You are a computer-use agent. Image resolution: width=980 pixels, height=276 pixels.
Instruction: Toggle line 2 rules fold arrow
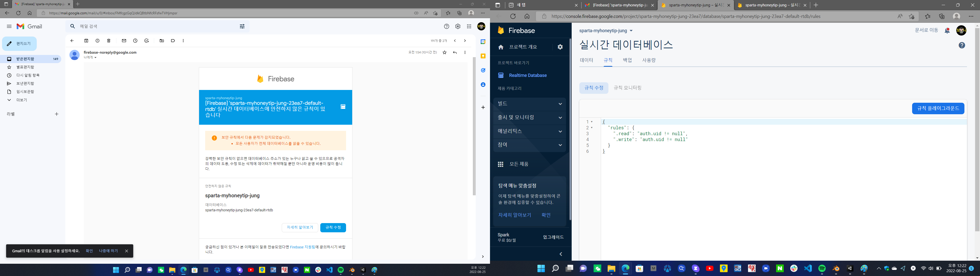click(592, 128)
